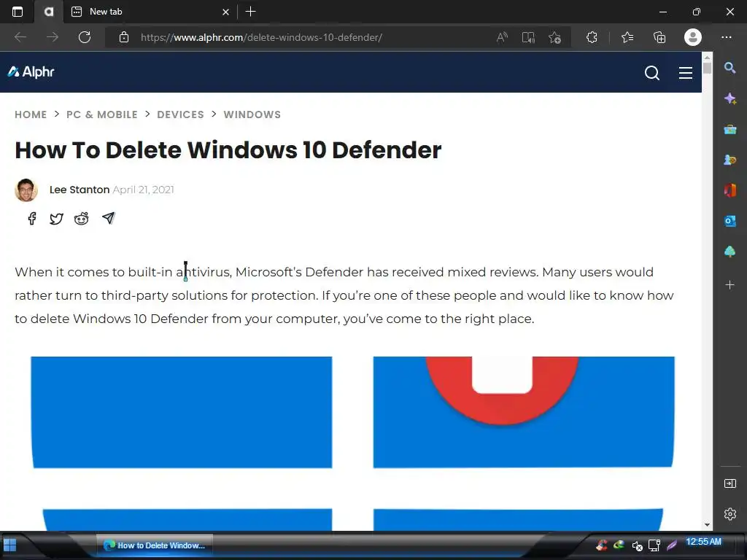Click the page scroll-up arrow
The height and width of the screenshot is (560, 747).
[x=707, y=57]
